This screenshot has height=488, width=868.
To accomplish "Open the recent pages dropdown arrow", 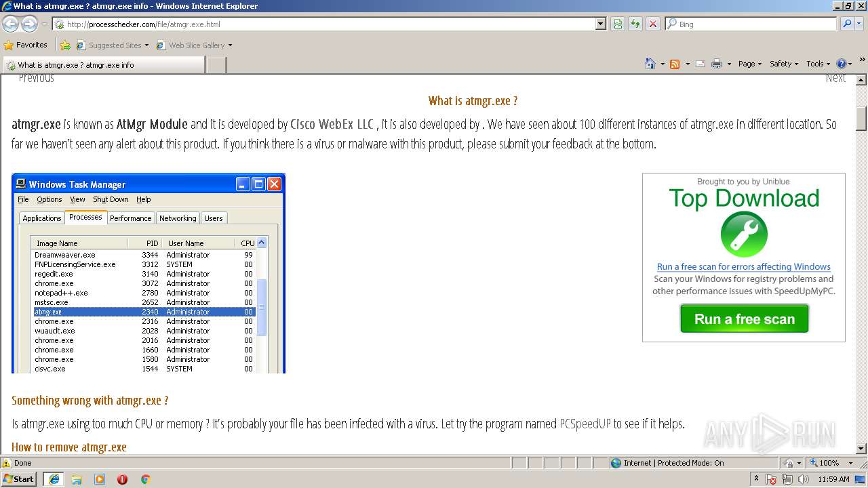I will click(x=44, y=24).
